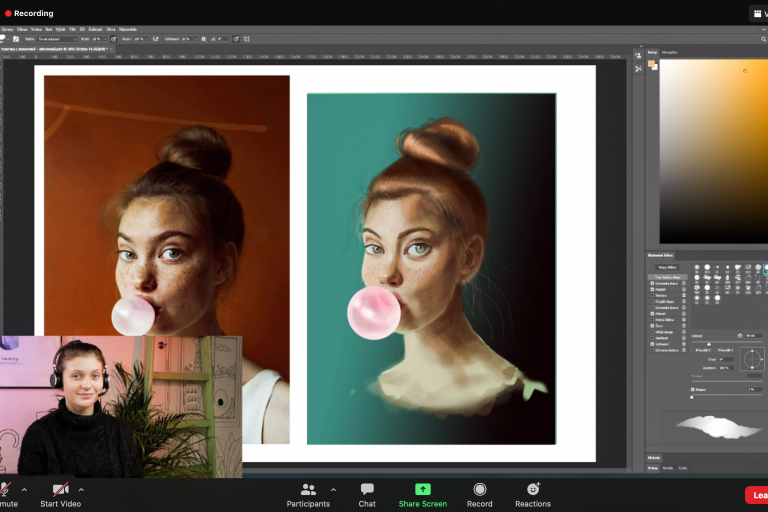Toggle the Textura brush option checkbox
The image size is (768, 512).
pos(651,296)
